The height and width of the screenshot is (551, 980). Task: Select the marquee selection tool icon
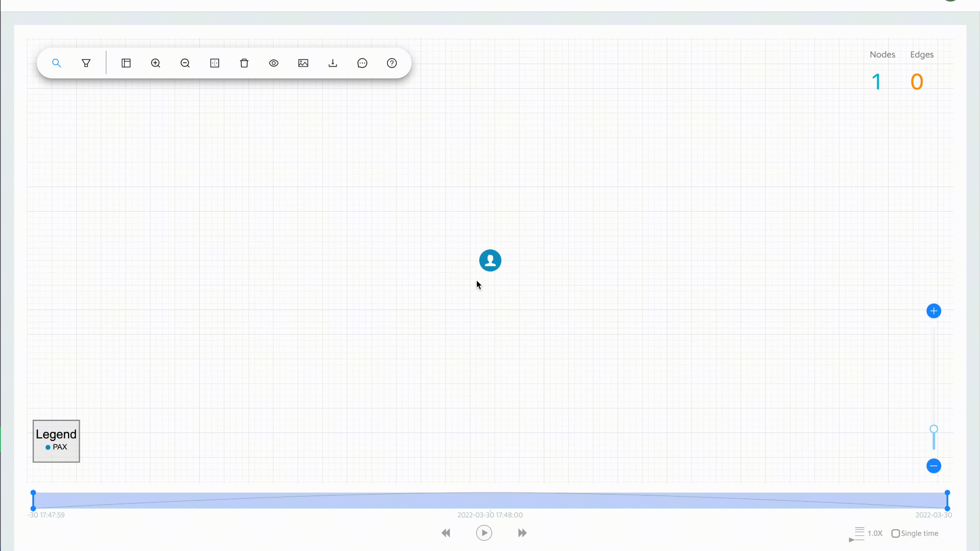click(215, 63)
